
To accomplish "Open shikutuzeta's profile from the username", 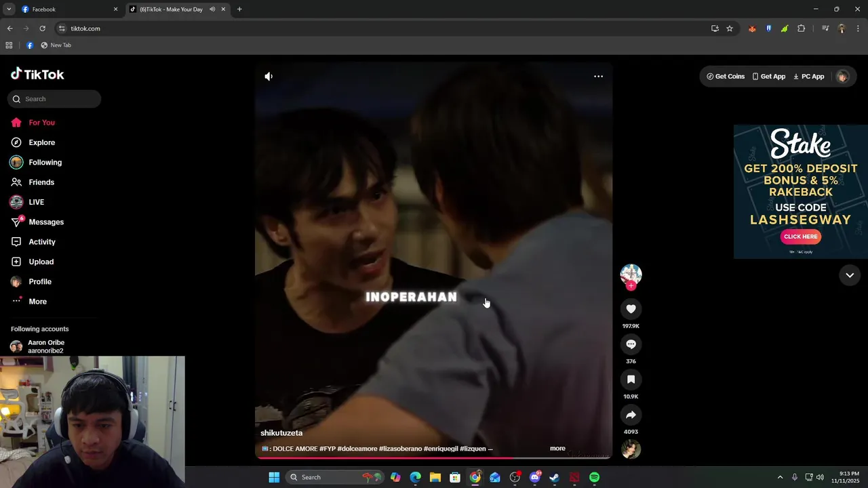I will point(281,433).
